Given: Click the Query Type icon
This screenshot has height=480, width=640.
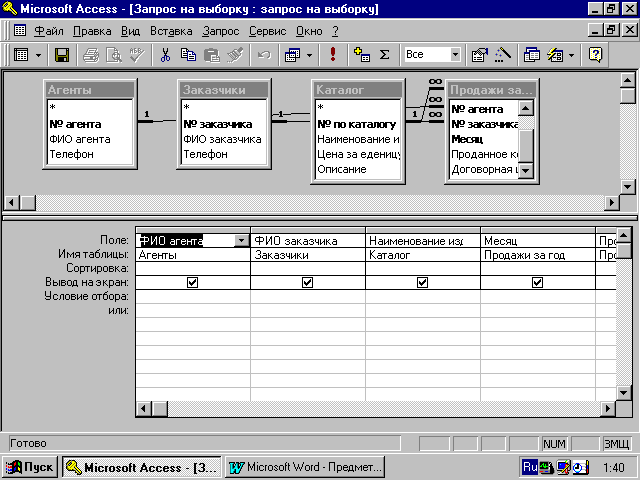Looking at the screenshot, I should 292,55.
